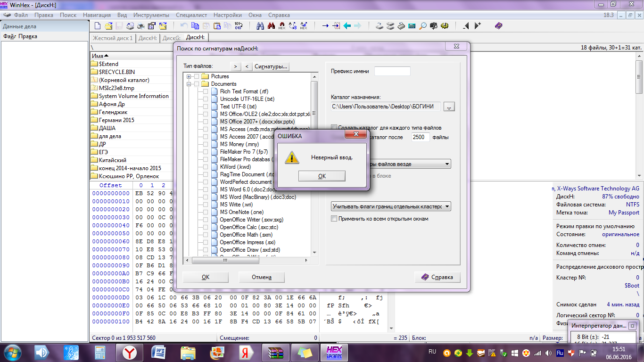Click the Print toolbar icon

tap(141, 26)
